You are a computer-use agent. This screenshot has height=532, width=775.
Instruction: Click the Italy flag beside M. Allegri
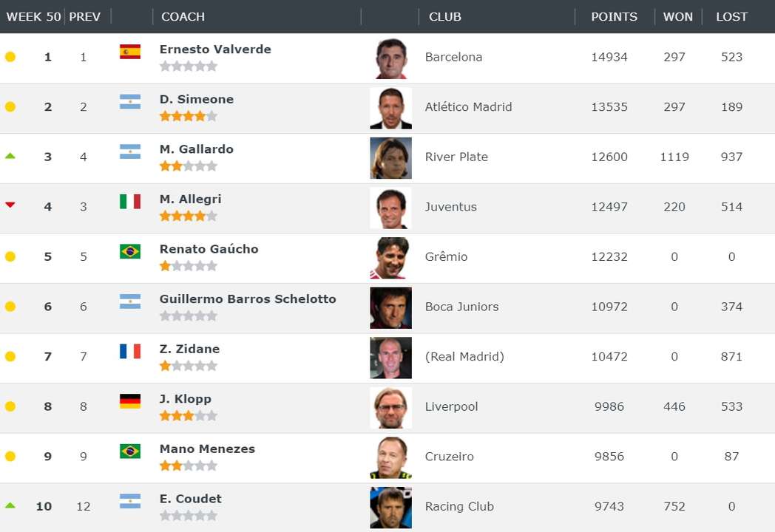point(130,201)
